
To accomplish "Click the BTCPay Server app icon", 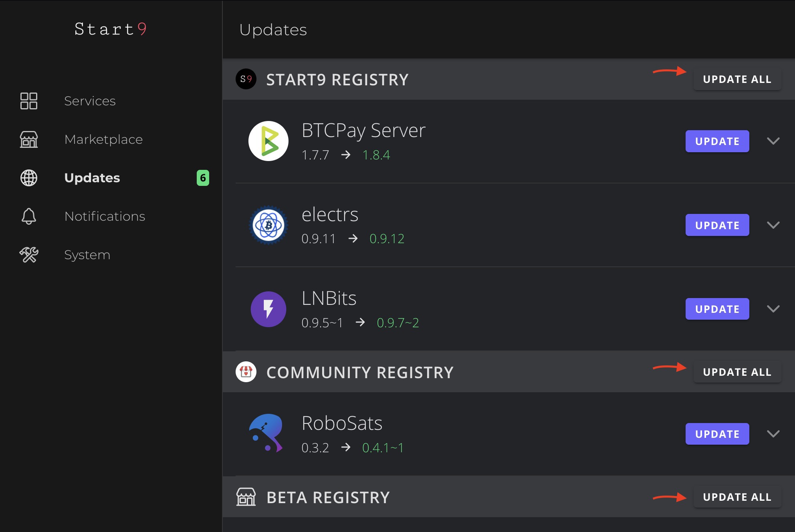I will click(x=269, y=141).
